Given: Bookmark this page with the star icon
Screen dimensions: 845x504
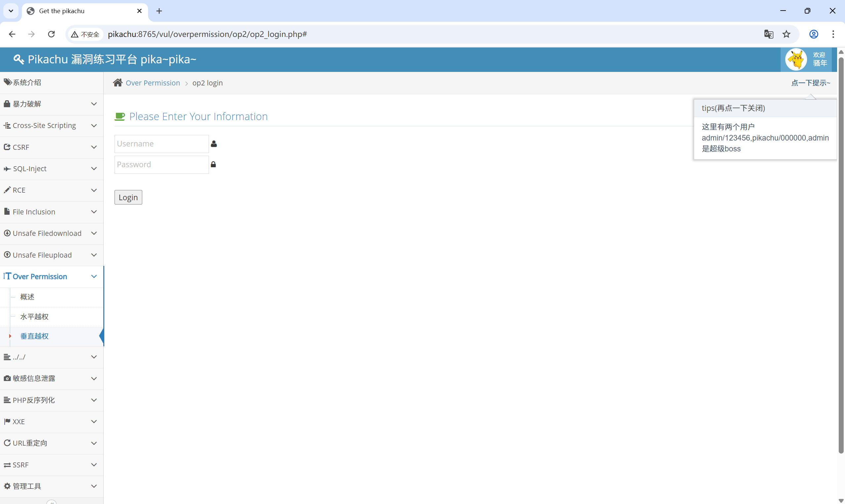Looking at the screenshot, I should point(786,34).
